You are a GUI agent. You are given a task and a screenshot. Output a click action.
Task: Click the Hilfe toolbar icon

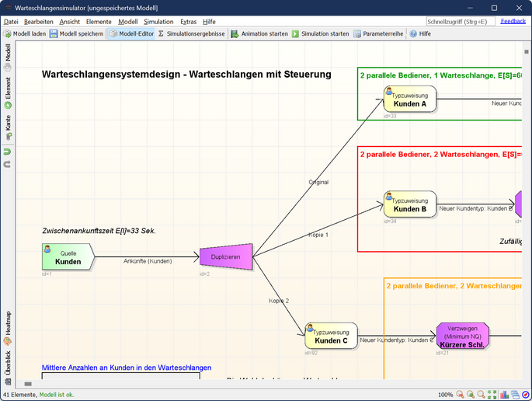click(x=419, y=34)
